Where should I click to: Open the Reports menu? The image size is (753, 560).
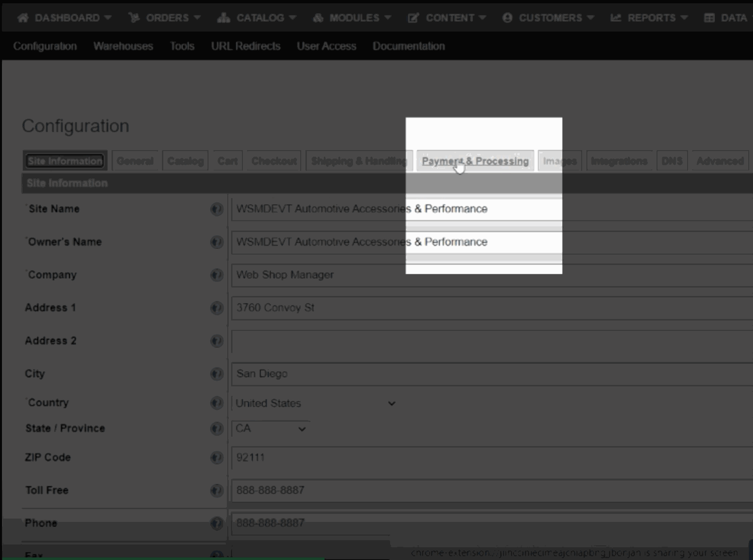point(649,18)
